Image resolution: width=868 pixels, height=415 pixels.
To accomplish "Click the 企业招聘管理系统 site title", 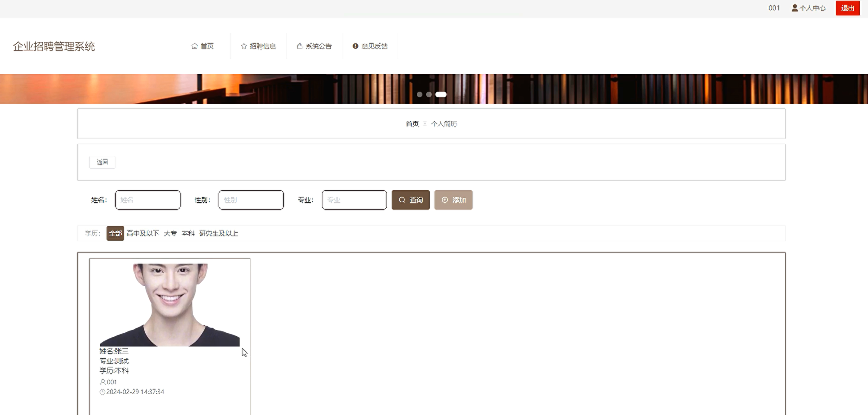I will (54, 46).
